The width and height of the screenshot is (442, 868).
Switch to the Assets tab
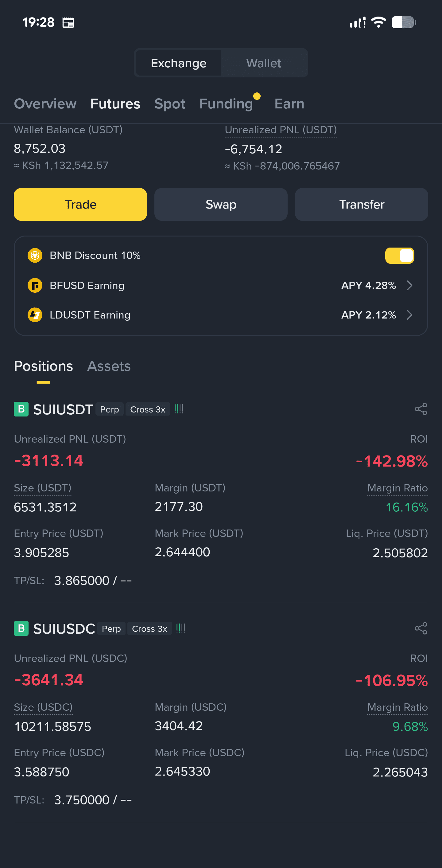pos(109,366)
